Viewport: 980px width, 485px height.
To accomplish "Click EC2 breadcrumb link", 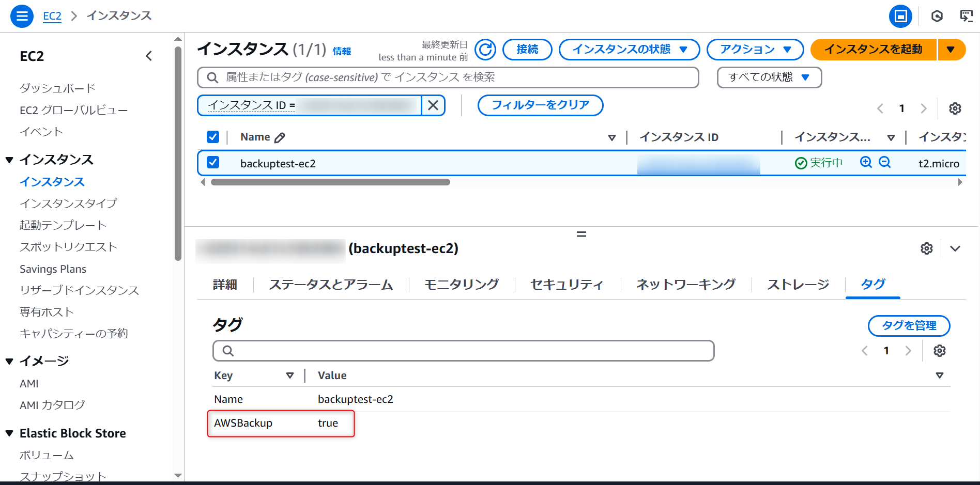I will click(x=52, y=16).
